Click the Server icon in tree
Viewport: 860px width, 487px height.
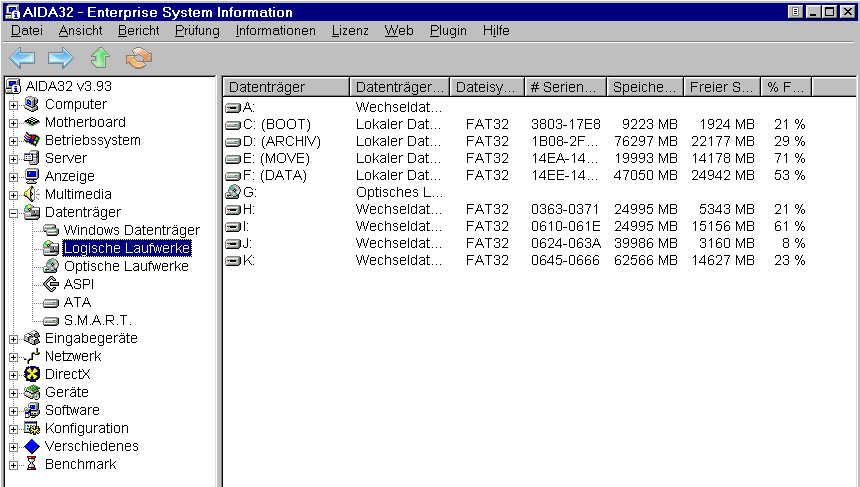(32, 158)
